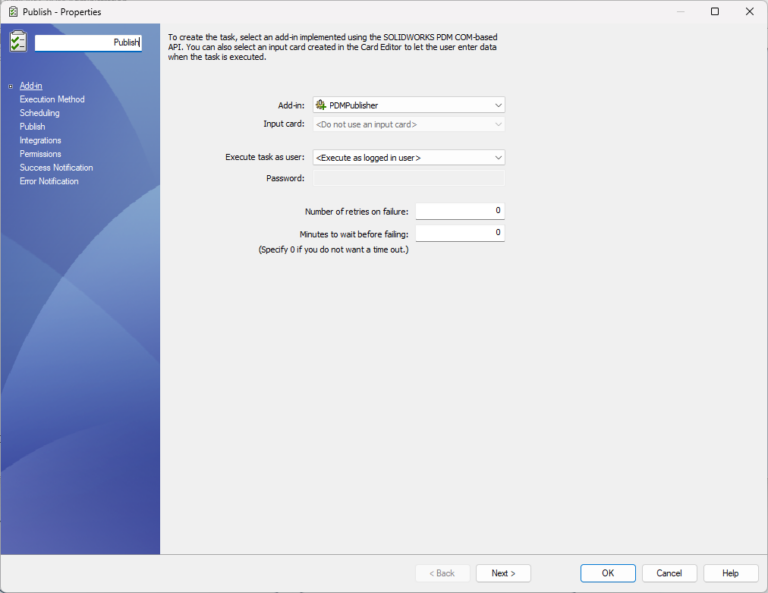768x593 pixels.
Task: Expand the Execute task as user dropdown
Action: point(408,158)
